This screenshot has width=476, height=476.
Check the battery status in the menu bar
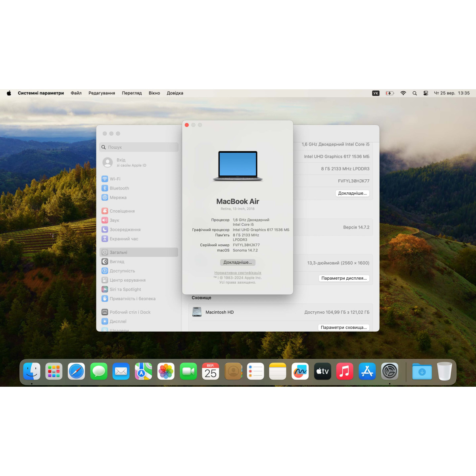pos(390,93)
